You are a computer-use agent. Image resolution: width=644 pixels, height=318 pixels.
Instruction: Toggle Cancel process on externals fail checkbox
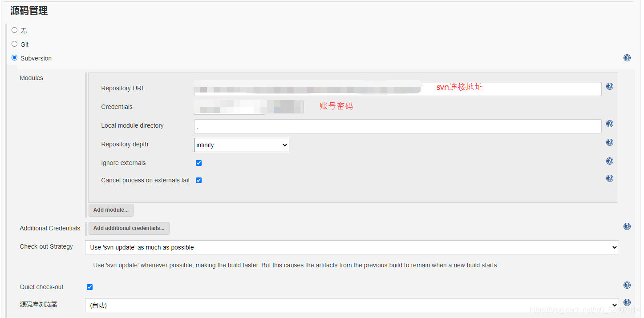coord(198,181)
